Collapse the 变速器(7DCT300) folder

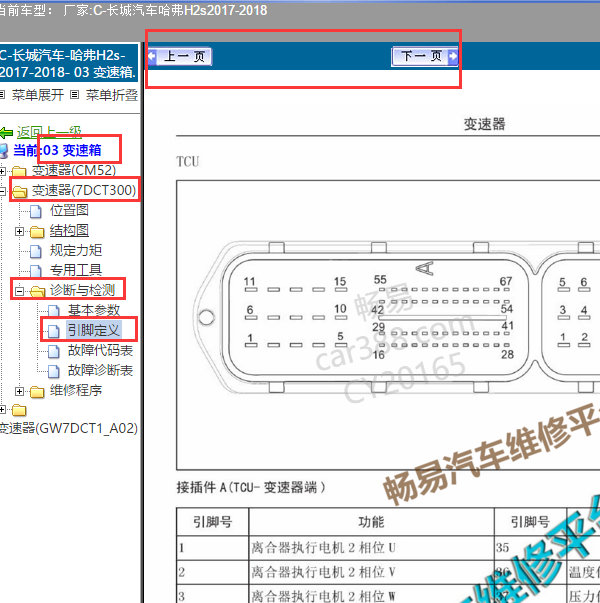pos(3,191)
